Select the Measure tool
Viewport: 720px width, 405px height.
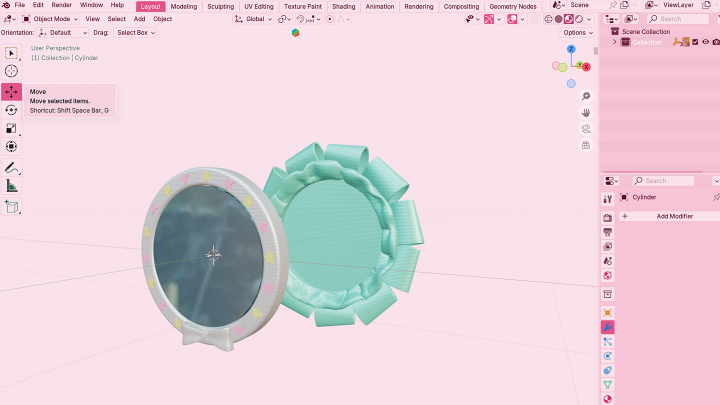coord(11,186)
